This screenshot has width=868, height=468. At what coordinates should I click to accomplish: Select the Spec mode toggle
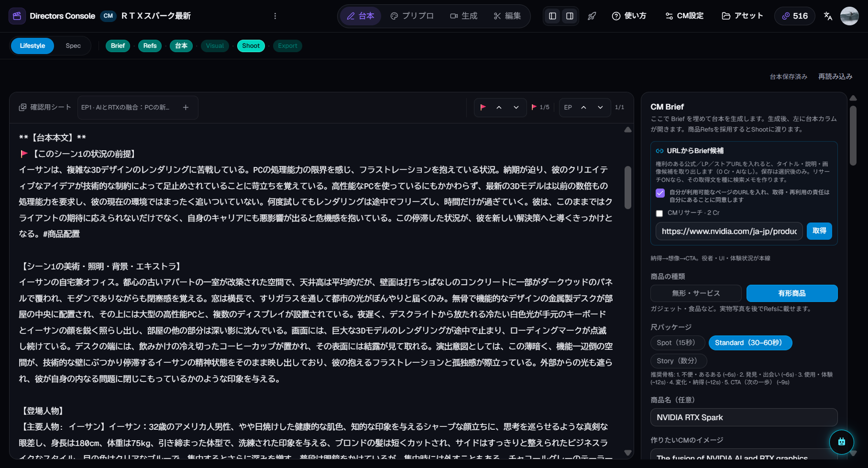73,46
